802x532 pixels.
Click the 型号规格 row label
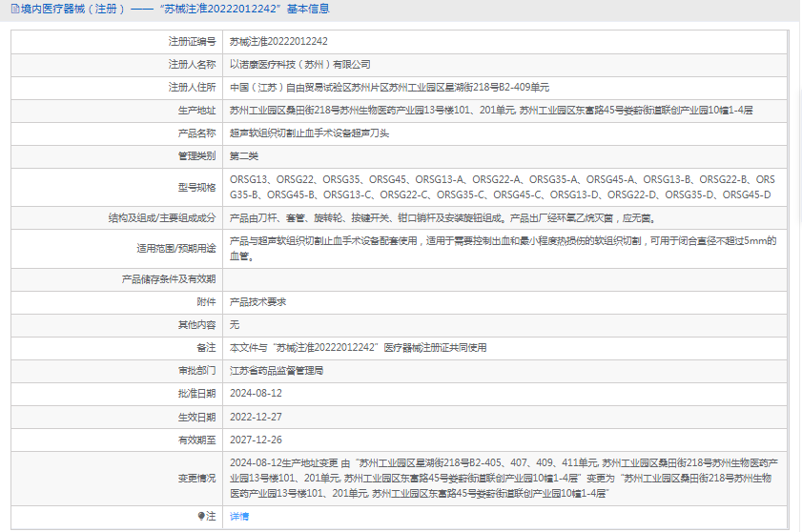pos(196,187)
